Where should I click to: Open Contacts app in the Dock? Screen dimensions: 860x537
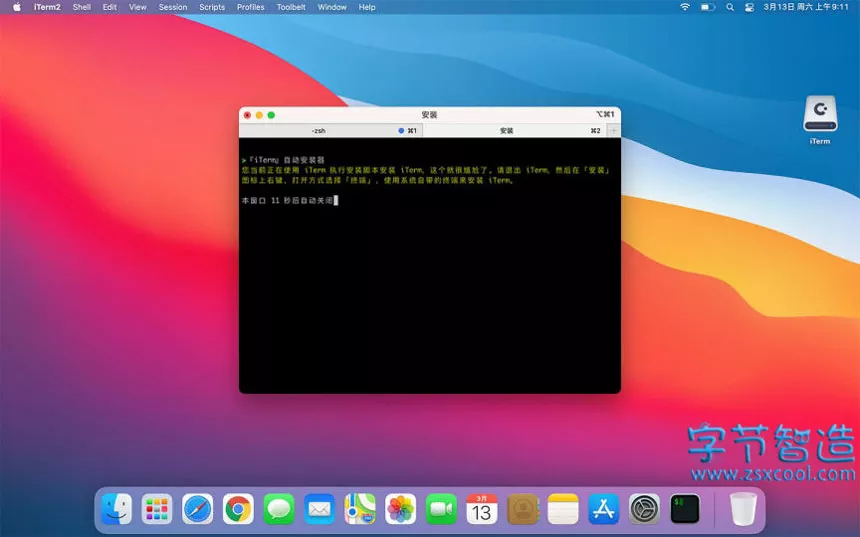point(523,509)
